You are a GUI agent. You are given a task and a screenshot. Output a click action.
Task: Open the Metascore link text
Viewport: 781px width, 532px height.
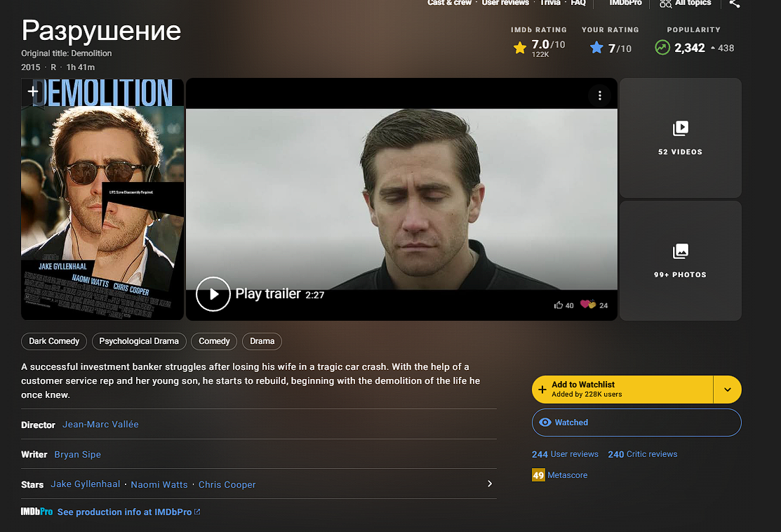click(x=567, y=475)
